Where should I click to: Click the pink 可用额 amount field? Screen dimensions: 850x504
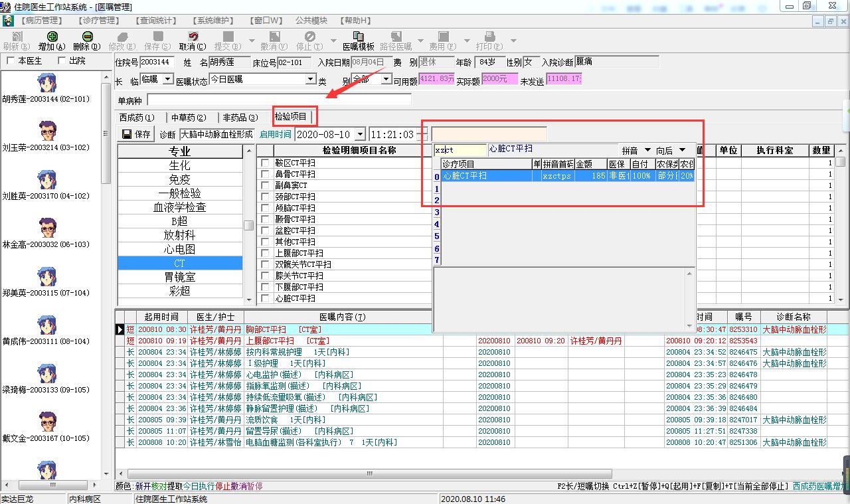[x=437, y=79]
